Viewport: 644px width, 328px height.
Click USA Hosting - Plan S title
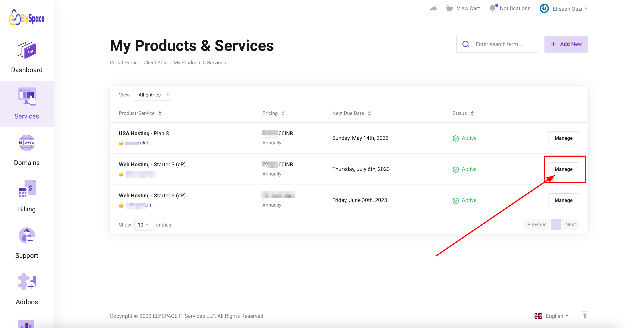tap(144, 133)
